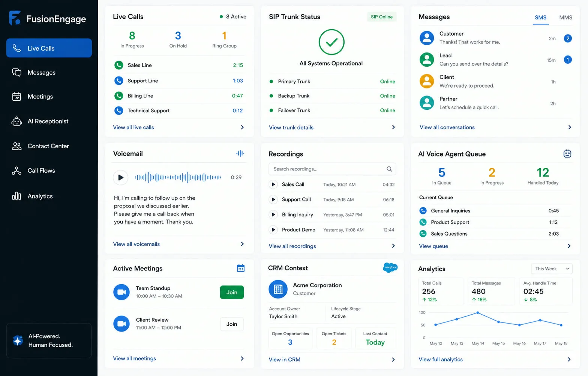Click the Lead contact avatar
Viewport: 588px width, 376px height.
pyautogui.click(x=427, y=60)
